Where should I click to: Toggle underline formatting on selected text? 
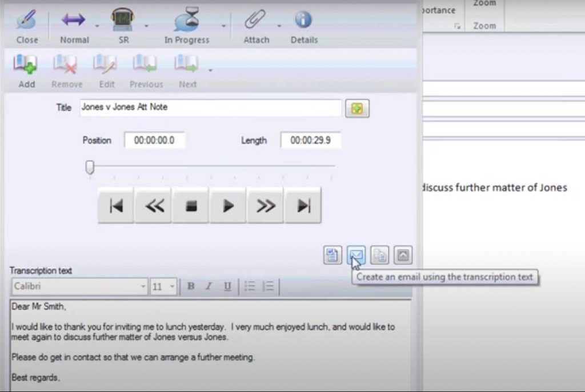(x=227, y=286)
